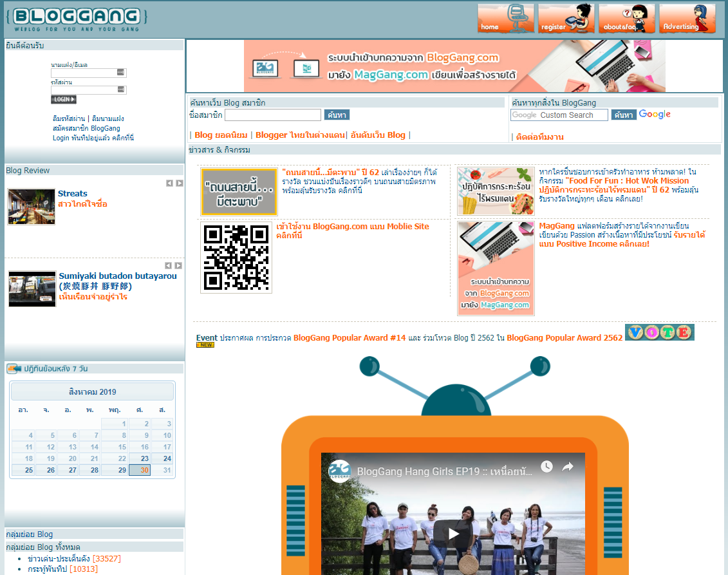Open the register navigation icon
Viewport: 728px width, 575px height.
[566, 19]
